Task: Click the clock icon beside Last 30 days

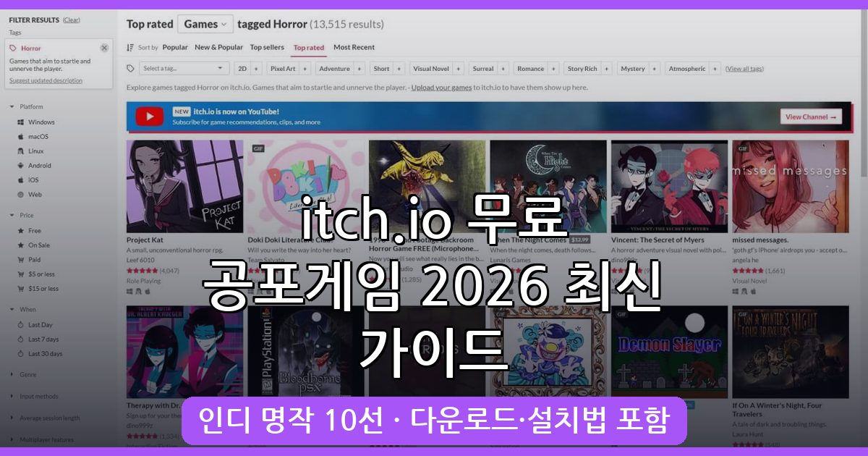Action: pos(20,354)
